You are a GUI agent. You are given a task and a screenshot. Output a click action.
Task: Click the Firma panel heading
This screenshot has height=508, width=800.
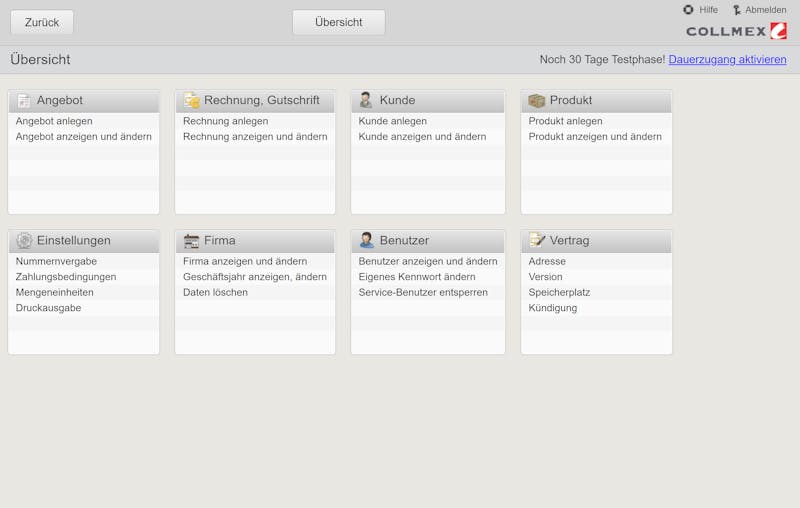pos(220,241)
